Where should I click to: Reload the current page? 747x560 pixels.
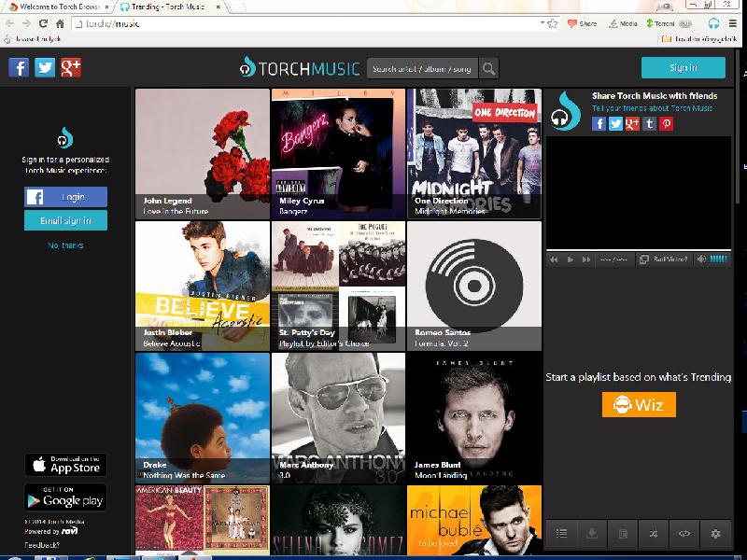pos(43,23)
